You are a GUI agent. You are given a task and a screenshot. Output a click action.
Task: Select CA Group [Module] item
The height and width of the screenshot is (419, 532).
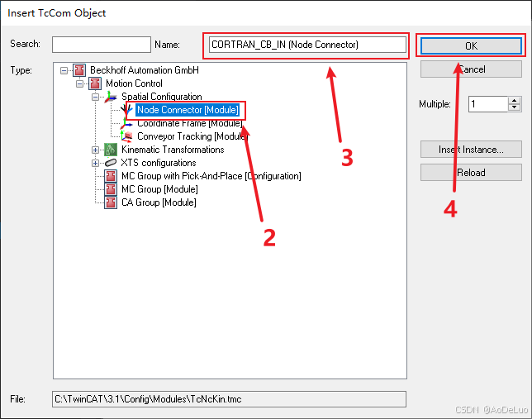[159, 202]
